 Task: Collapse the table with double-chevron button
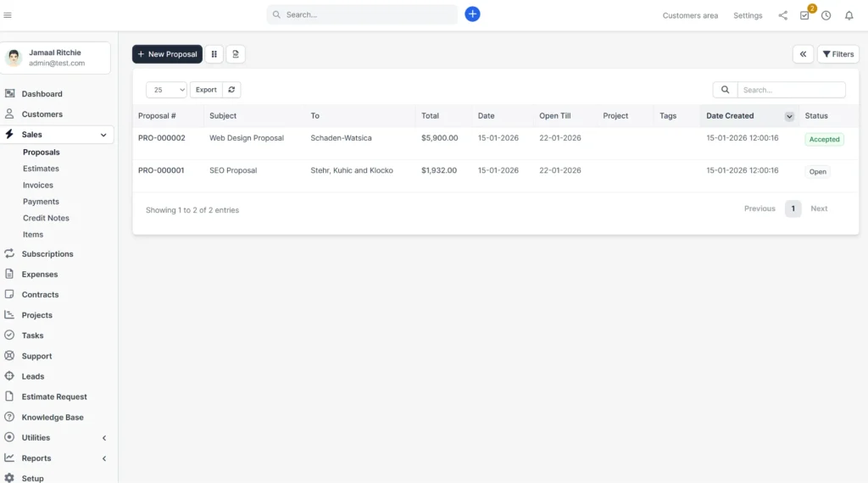(803, 54)
